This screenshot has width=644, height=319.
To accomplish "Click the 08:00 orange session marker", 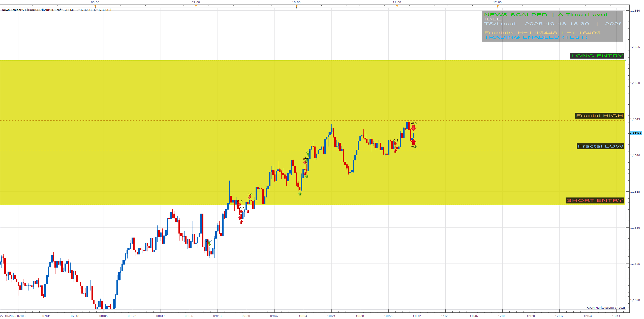I will pyautogui.click(x=95, y=6).
